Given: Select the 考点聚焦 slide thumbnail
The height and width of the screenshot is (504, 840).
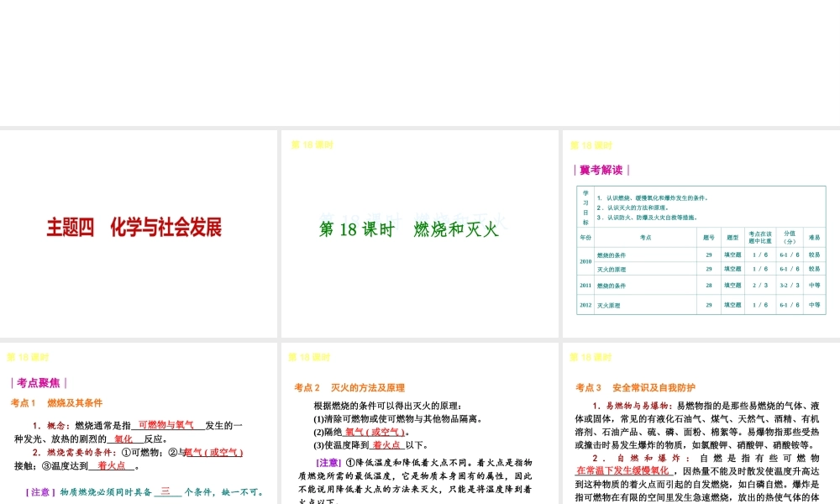Looking at the screenshot, I should (x=139, y=423).
